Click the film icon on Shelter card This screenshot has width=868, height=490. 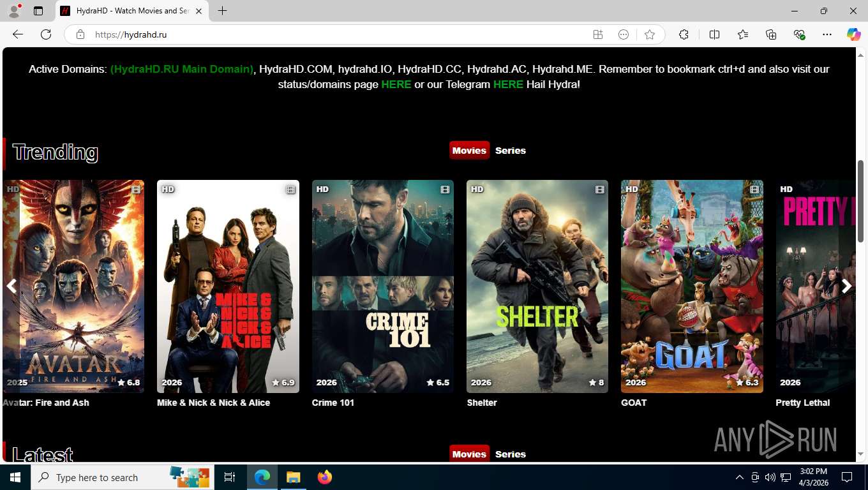point(600,189)
